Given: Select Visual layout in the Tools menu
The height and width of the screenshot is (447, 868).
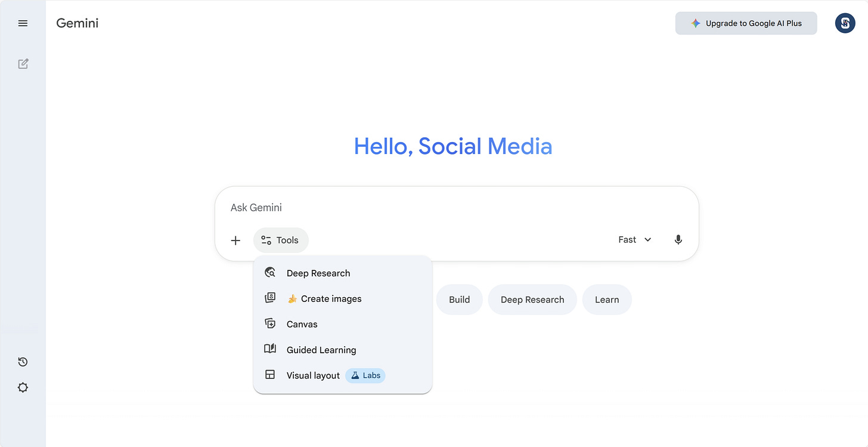Looking at the screenshot, I should coord(343,375).
